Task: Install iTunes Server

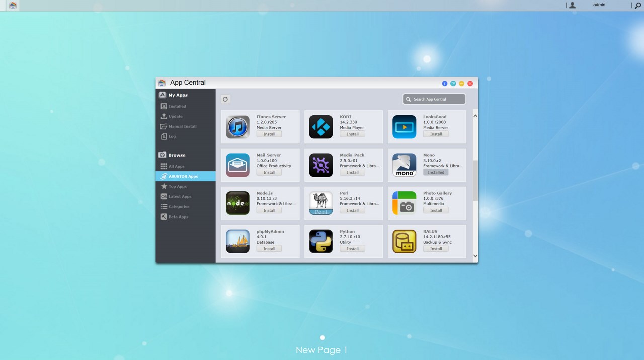Action: pyautogui.click(x=269, y=134)
